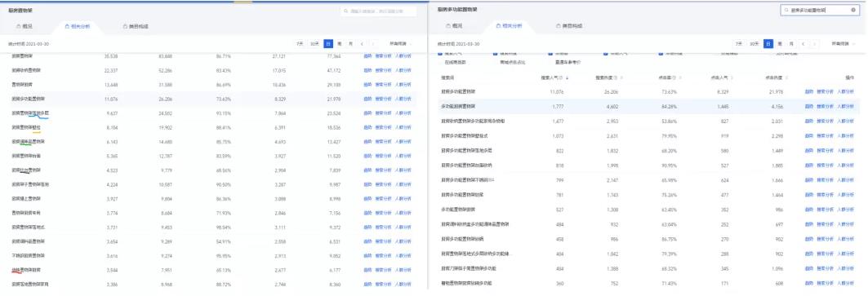Click the 搜索词 column header in right panel
This screenshot has width=868, height=296.
coord(447,78)
